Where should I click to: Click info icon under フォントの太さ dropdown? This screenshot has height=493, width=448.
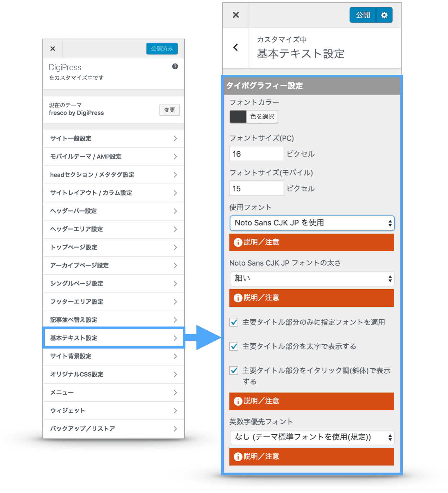click(x=238, y=298)
